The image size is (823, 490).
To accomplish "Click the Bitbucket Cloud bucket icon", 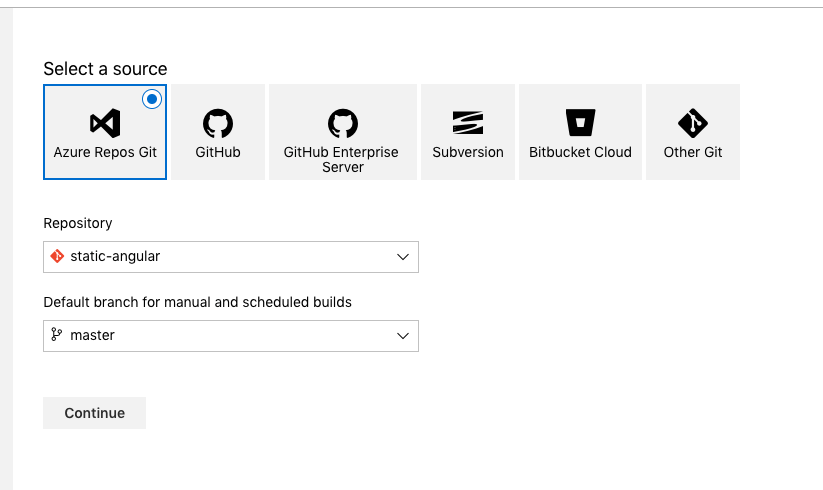I will 580,123.
